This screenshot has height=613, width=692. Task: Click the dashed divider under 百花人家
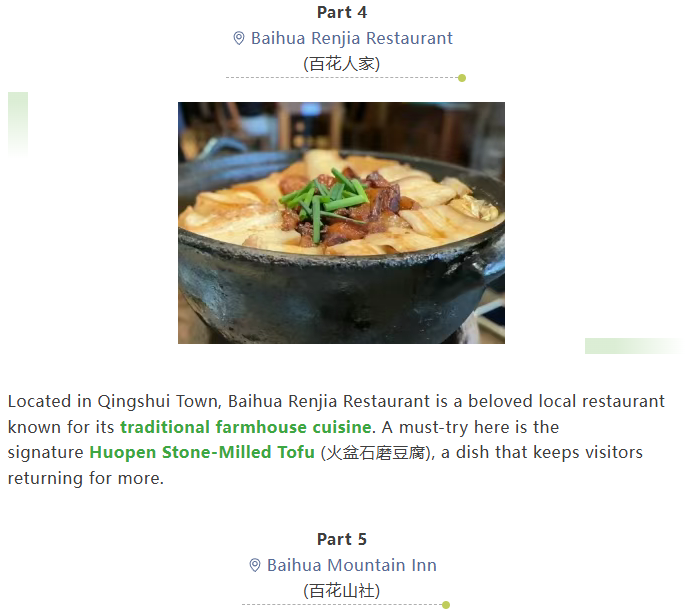(x=342, y=78)
